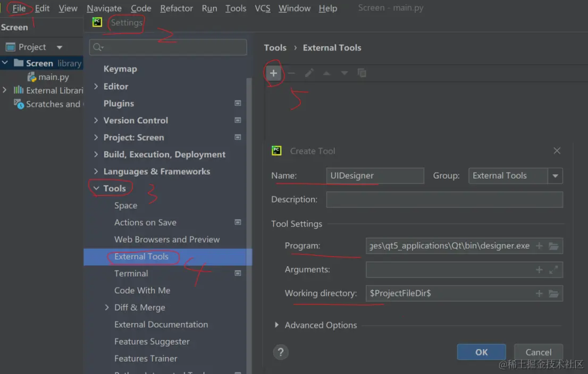Click the Plugins project-level settings icon
This screenshot has height=374, width=588.
tap(238, 103)
